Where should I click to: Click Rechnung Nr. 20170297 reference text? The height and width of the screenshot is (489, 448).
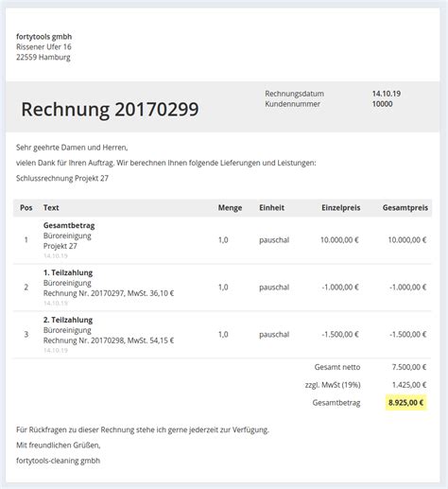pos(83,293)
